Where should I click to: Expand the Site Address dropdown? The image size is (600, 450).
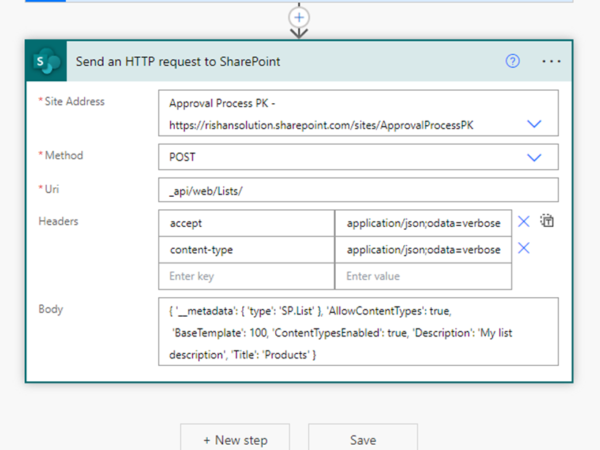point(534,124)
